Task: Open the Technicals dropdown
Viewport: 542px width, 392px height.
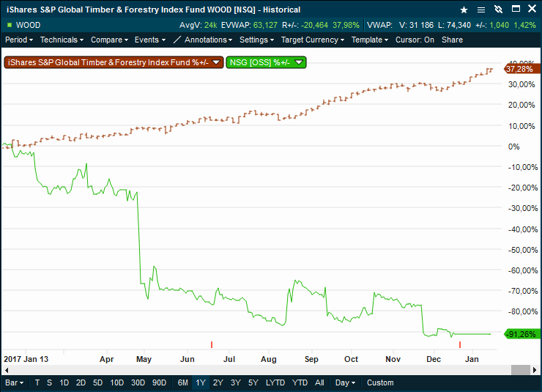Action: click(62, 40)
